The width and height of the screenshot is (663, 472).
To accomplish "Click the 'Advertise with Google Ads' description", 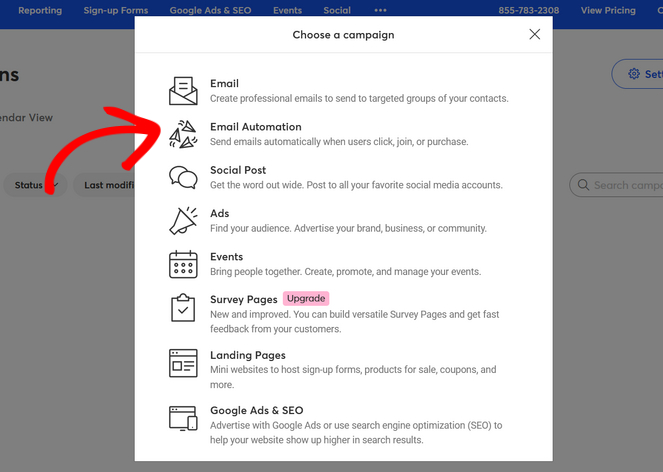I will click(356, 433).
